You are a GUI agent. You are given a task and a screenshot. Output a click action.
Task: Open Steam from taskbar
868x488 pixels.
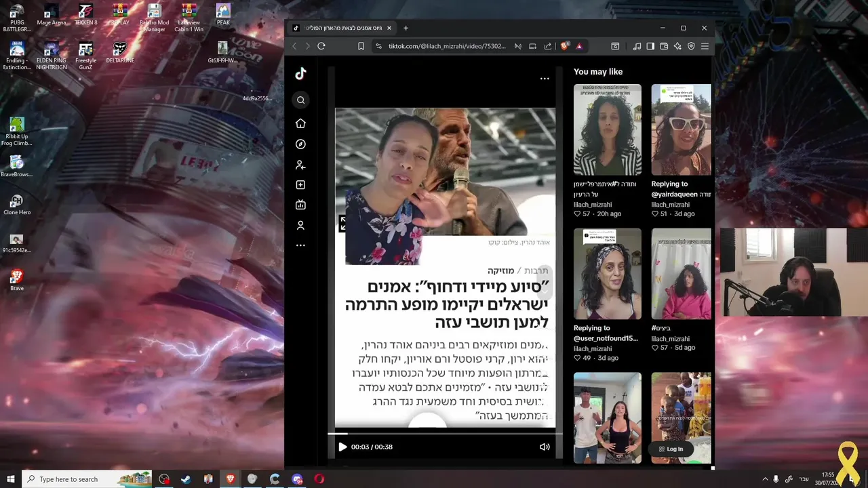pyautogui.click(x=186, y=479)
